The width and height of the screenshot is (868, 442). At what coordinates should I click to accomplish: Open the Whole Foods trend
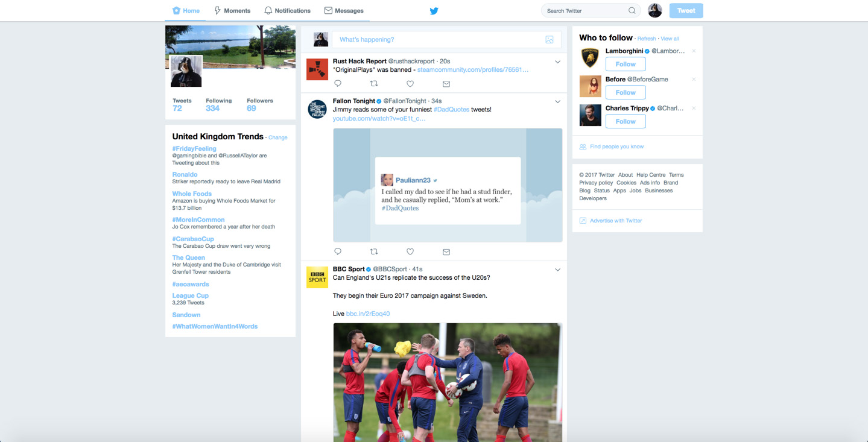[192, 194]
